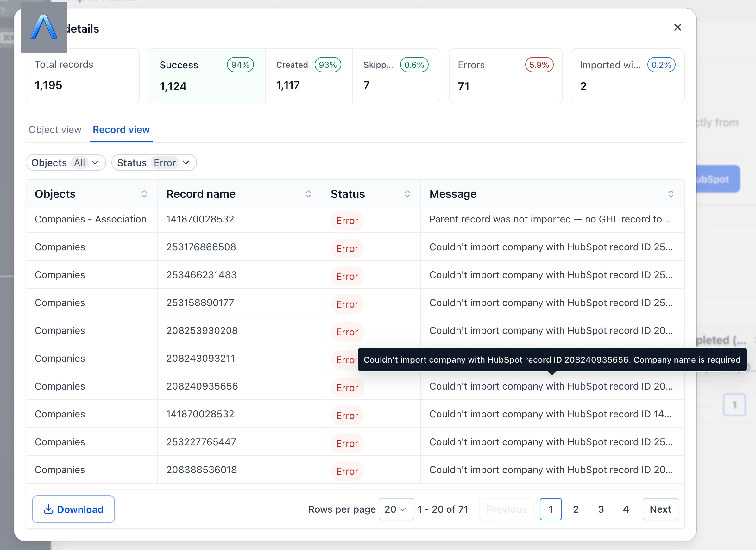756x550 pixels.
Task: Click the message for record 253227765447
Action: [551, 442]
